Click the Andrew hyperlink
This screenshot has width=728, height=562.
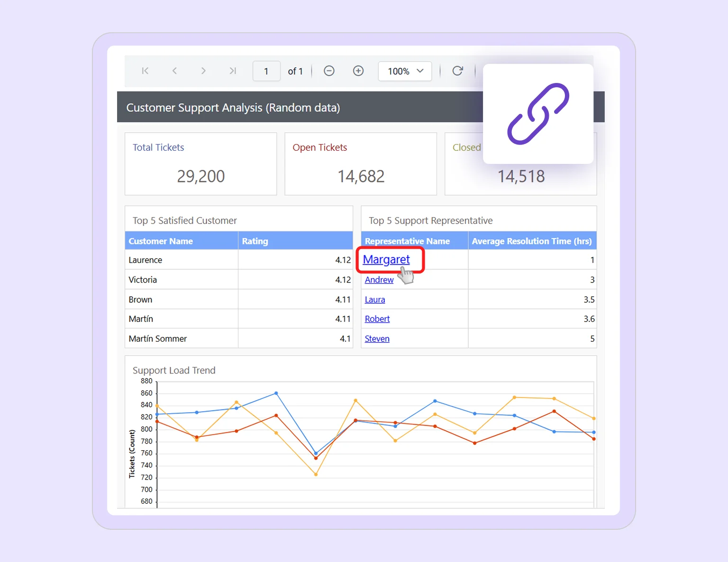coord(379,280)
